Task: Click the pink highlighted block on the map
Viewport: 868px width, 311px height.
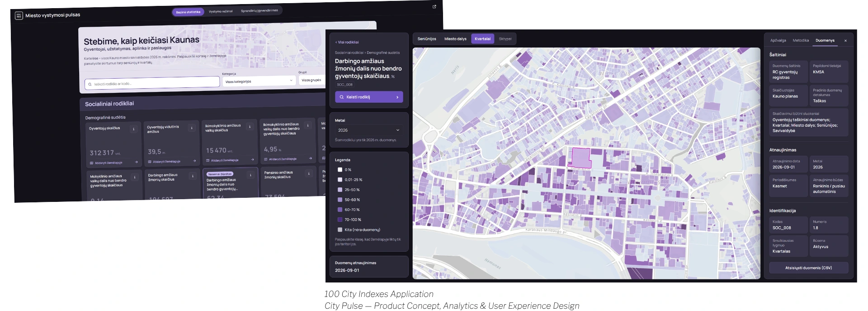Action: point(581,158)
